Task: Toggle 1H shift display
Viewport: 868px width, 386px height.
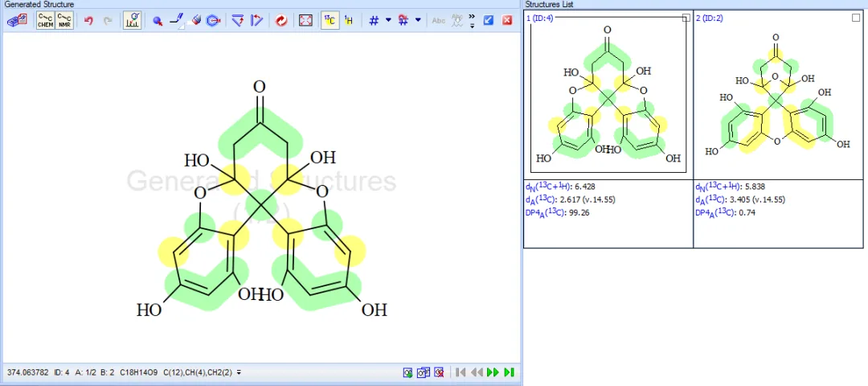Action: click(x=348, y=20)
